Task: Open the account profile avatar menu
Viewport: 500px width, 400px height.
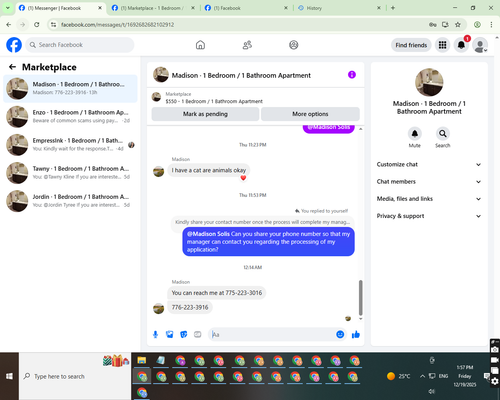Action: [480, 45]
